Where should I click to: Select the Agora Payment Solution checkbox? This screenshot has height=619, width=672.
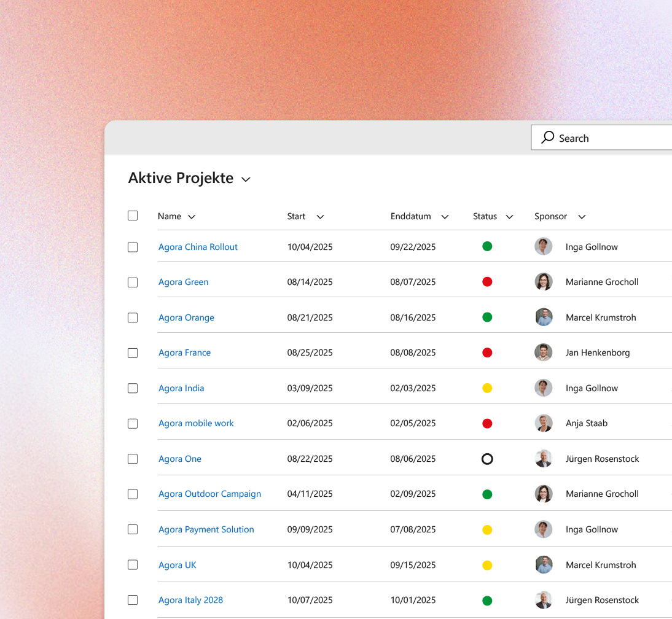tap(133, 529)
